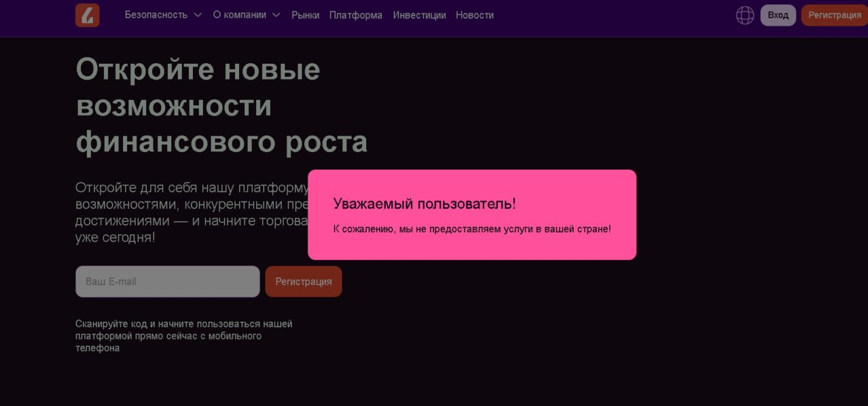The image size is (868, 406).
Task: Click the platform description paragraph under the headline
Action: tap(191, 213)
